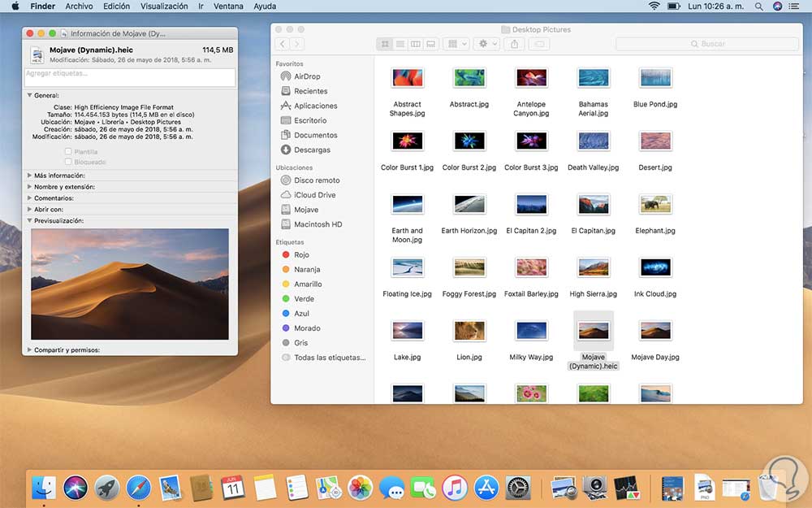Open the Archivo menu

pyautogui.click(x=79, y=6)
